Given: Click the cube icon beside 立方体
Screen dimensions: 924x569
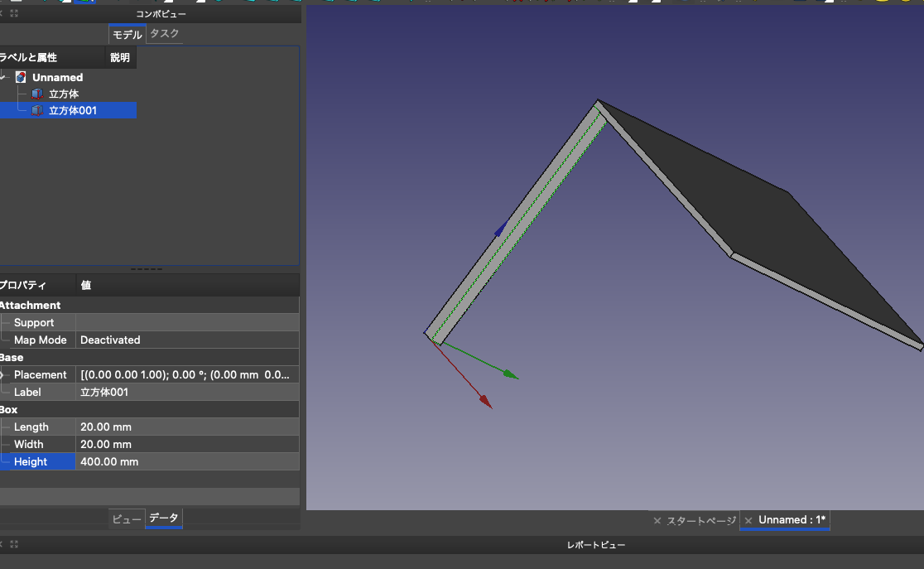Looking at the screenshot, I should (x=37, y=94).
